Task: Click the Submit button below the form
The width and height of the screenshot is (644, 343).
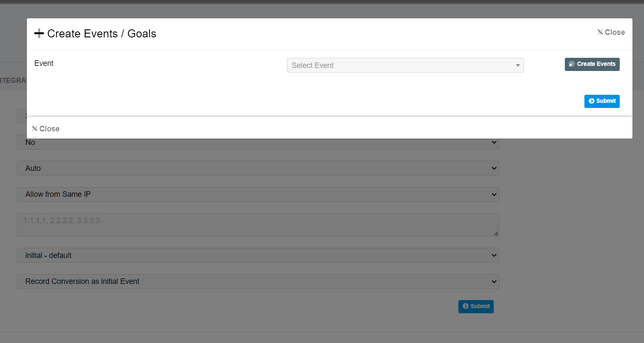Action: (x=476, y=306)
